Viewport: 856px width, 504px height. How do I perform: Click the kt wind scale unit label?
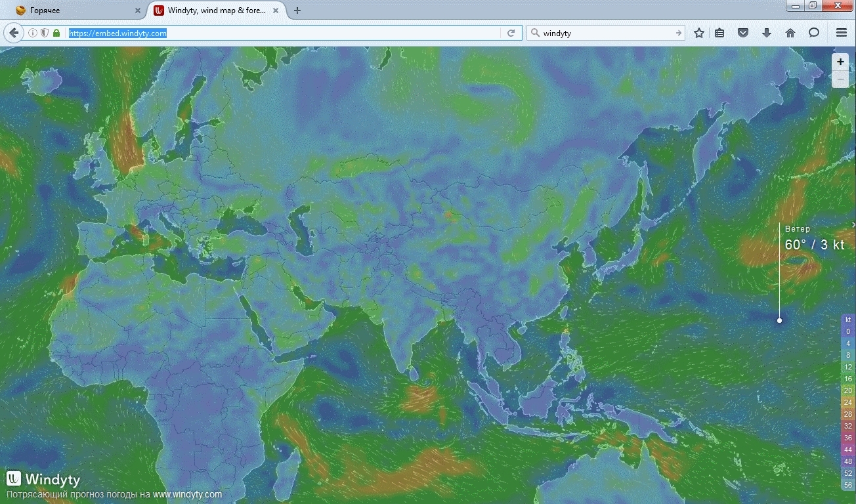point(848,320)
